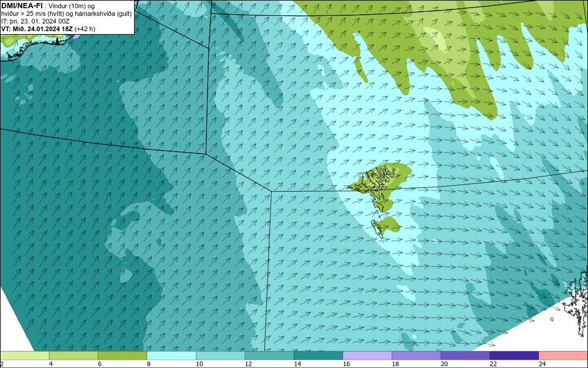Click the 'IT: þri. 23. 01. 2024 00Z' line
Screen dimensions: 588x368
(x=35, y=21)
